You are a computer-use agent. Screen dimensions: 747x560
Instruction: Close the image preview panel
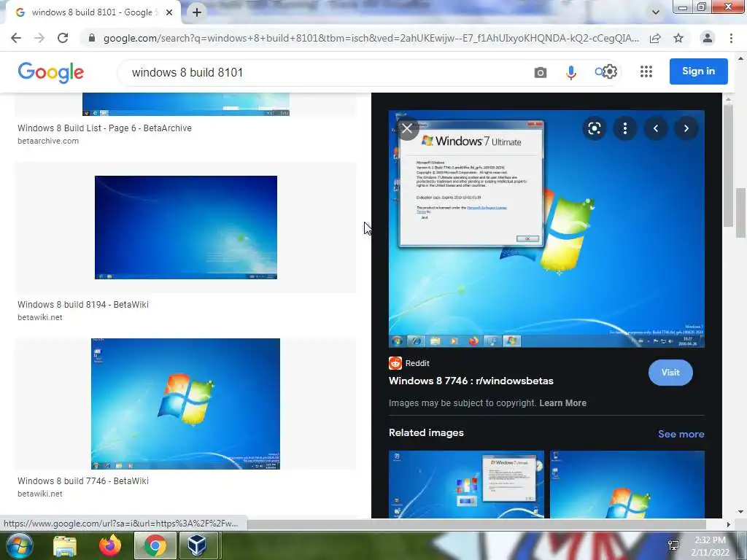[x=407, y=128]
